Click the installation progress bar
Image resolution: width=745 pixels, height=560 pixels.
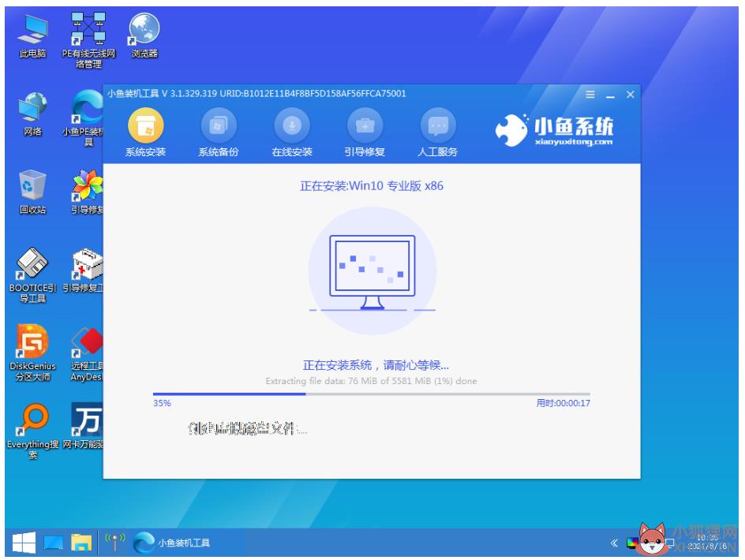coord(372,394)
